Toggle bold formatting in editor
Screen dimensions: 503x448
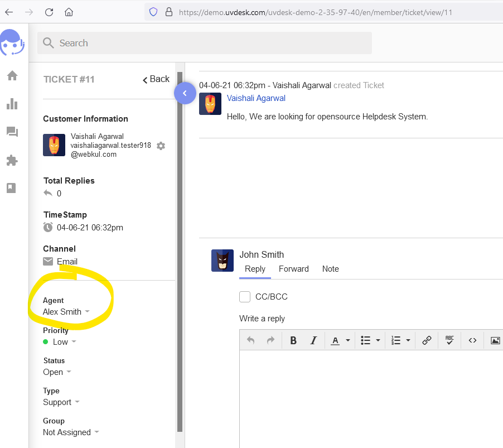[293, 340]
